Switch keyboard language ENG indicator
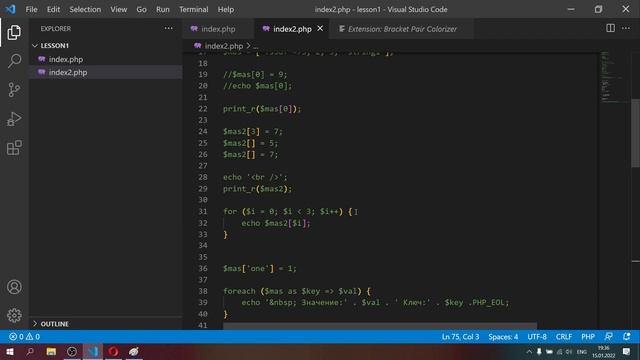The image size is (640, 360). 582,351
